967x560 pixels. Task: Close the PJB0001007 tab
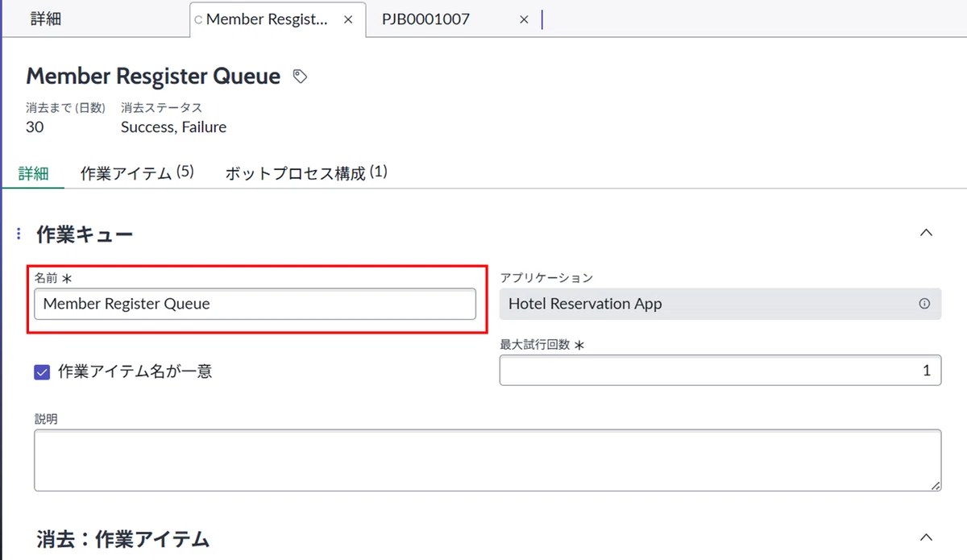524,19
